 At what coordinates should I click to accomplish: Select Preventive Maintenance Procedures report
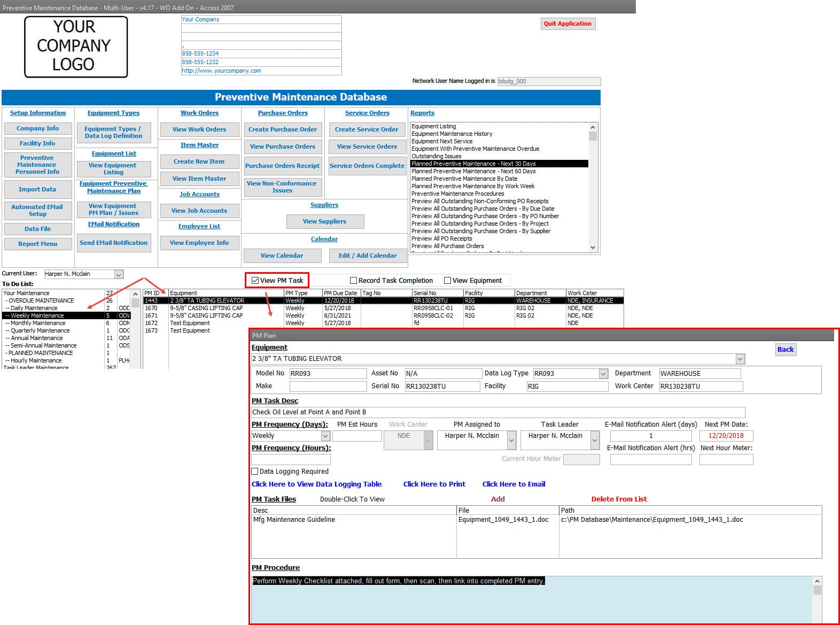500,194
